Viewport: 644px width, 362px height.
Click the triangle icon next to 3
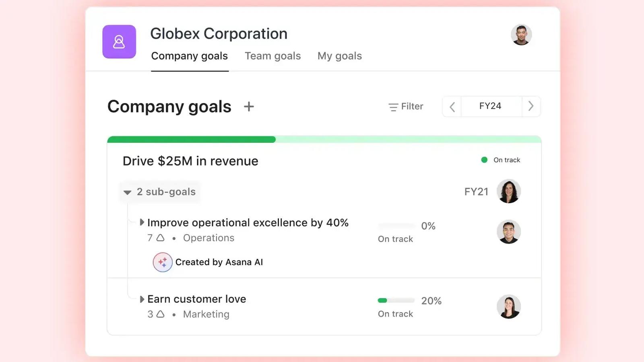(x=160, y=314)
